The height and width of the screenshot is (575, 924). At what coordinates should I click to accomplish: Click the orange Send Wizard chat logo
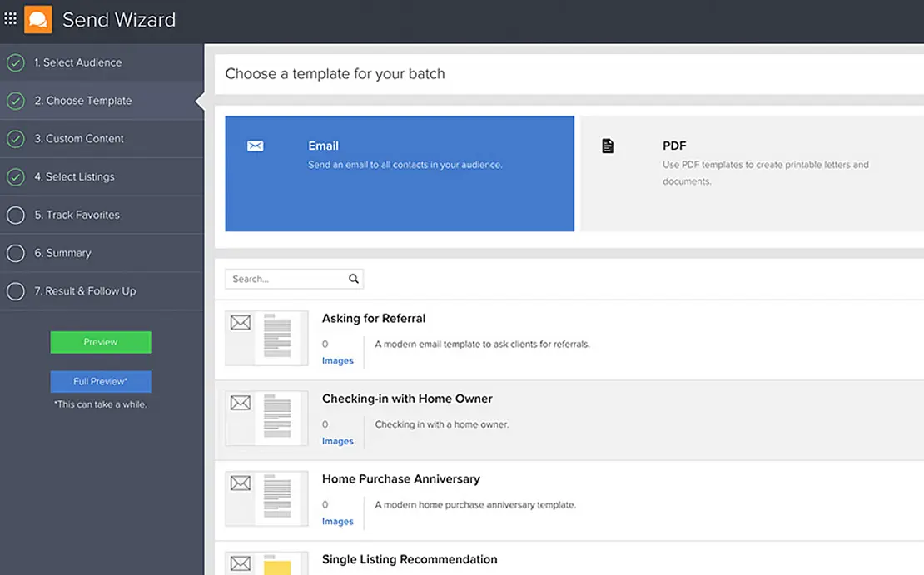pos(38,19)
